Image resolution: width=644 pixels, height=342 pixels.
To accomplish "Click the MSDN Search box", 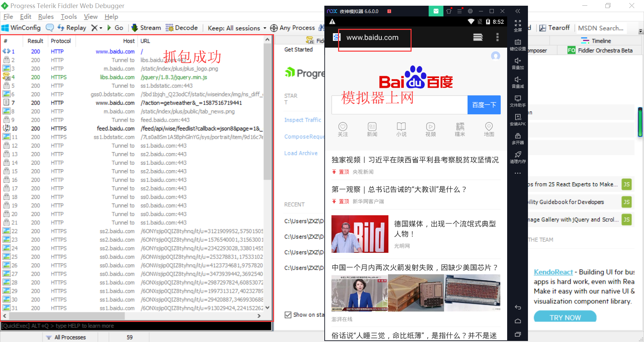I will click(x=601, y=28).
